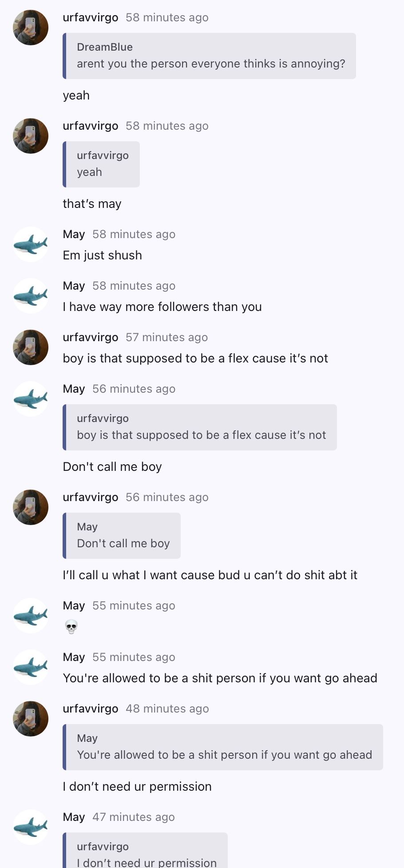404x868 pixels.
Task: Open May's shark avatar on the 47 minutes ago message
Action: point(31,827)
